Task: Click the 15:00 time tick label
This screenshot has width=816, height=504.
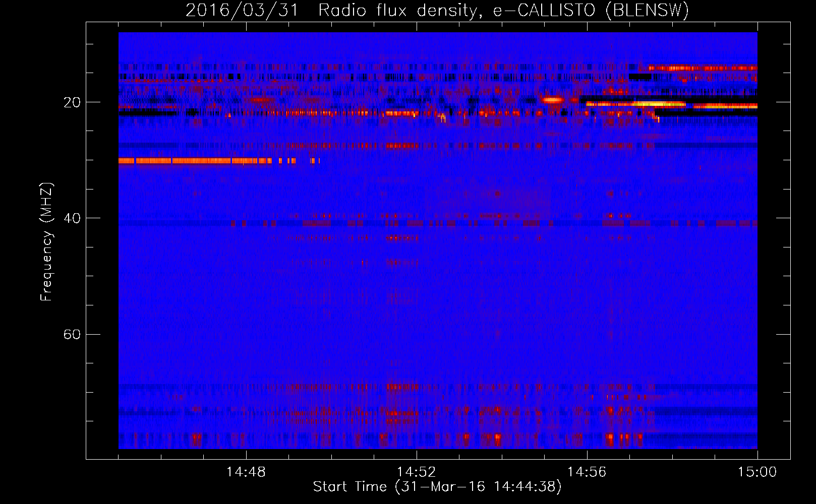Action: point(757,472)
